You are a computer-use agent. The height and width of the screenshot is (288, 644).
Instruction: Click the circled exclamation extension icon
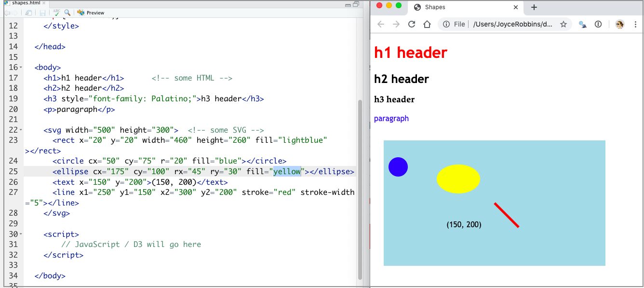point(598,24)
